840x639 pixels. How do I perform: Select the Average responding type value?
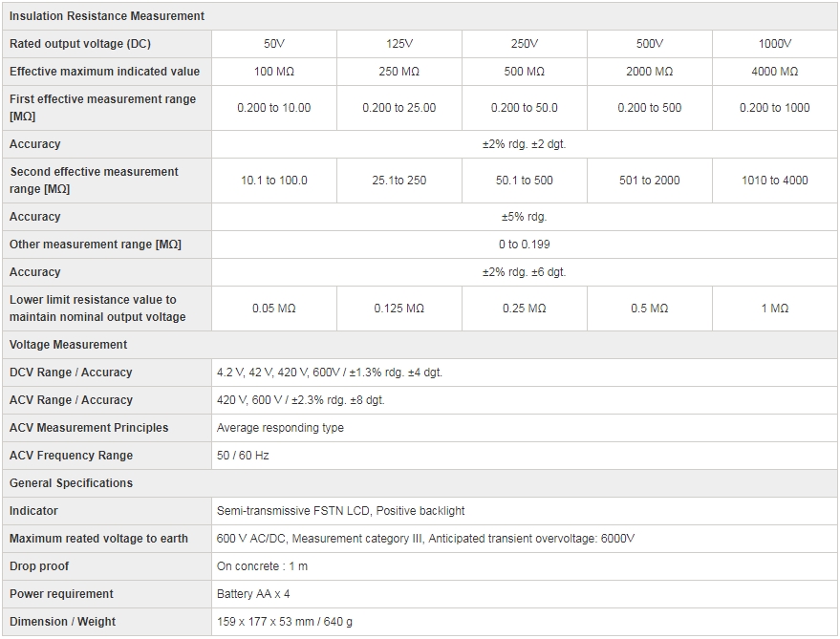280,428
